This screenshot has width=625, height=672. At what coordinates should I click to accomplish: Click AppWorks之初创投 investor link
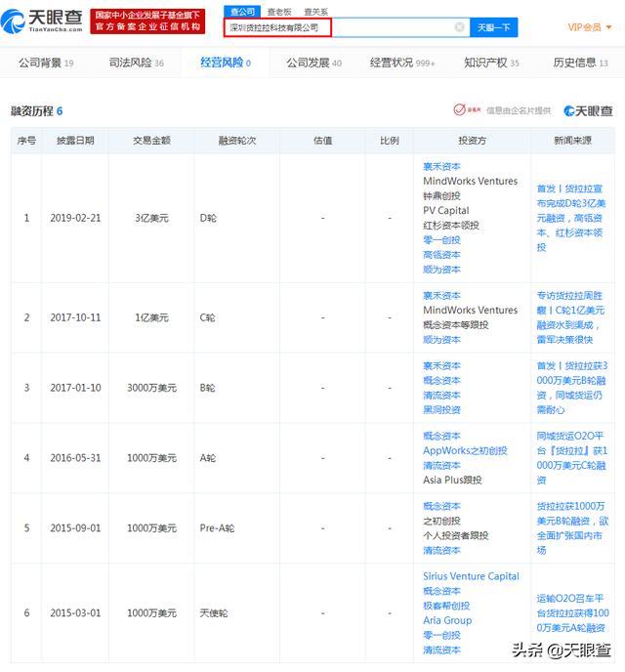click(x=465, y=450)
